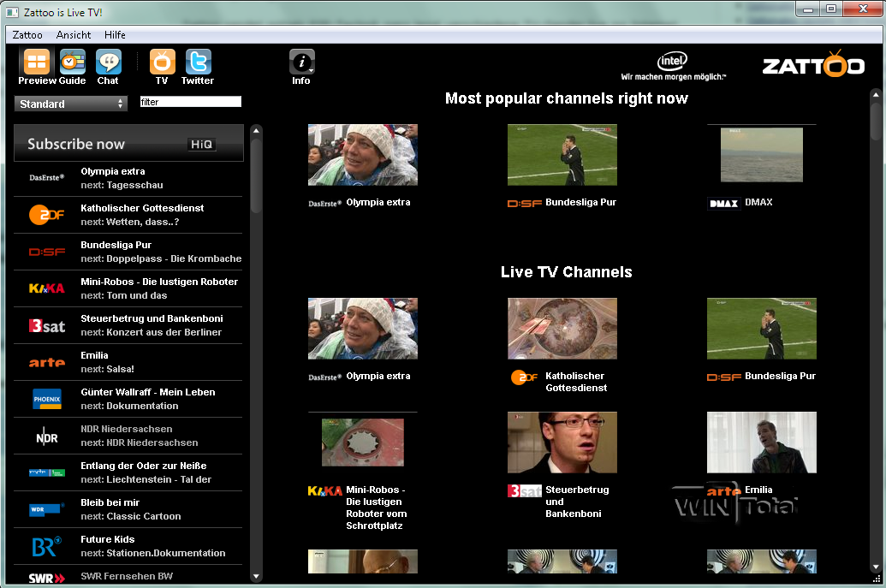Viewport: 886px width, 588px height.
Task: Open the Ansicht menu
Action: pyautogui.click(x=74, y=35)
